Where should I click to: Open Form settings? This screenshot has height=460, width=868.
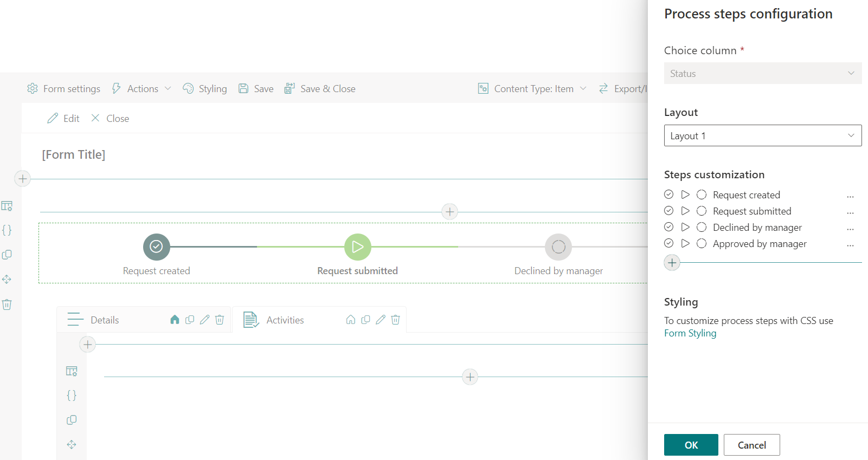pos(64,89)
